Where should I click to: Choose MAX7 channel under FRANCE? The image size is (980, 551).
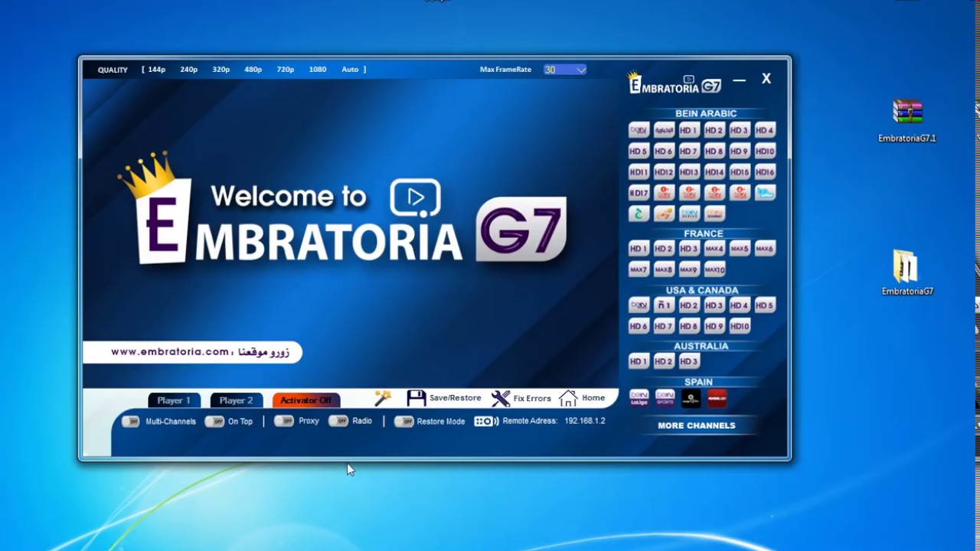pyautogui.click(x=639, y=269)
